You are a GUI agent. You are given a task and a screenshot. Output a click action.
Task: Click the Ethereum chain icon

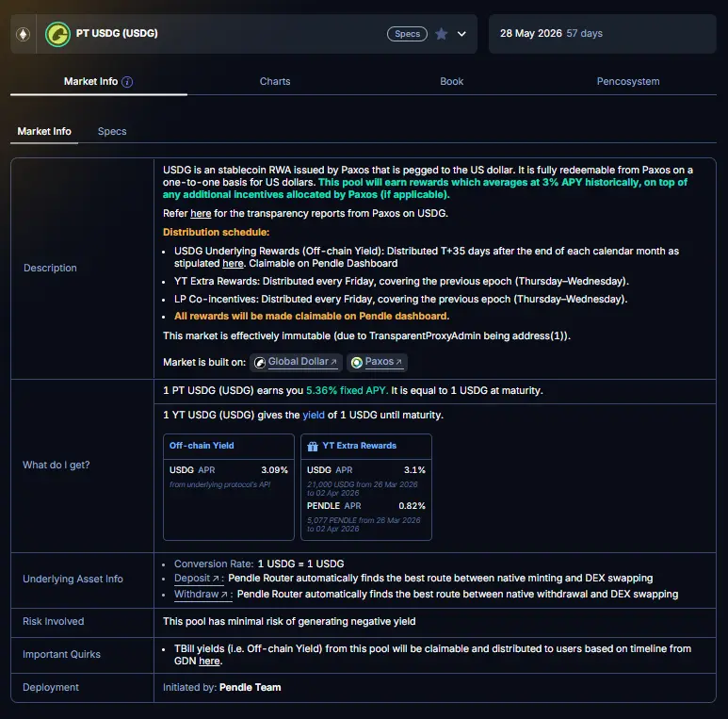(24, 34)
